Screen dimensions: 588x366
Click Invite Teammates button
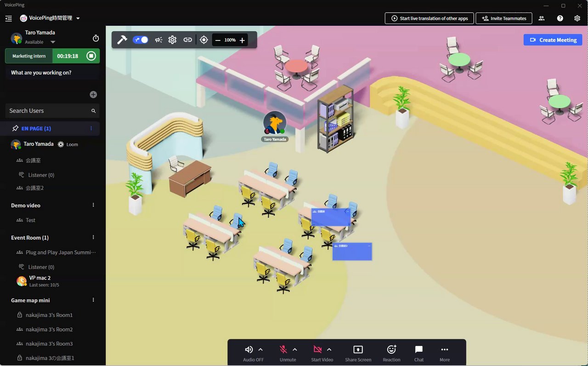[x=504, y=18]
